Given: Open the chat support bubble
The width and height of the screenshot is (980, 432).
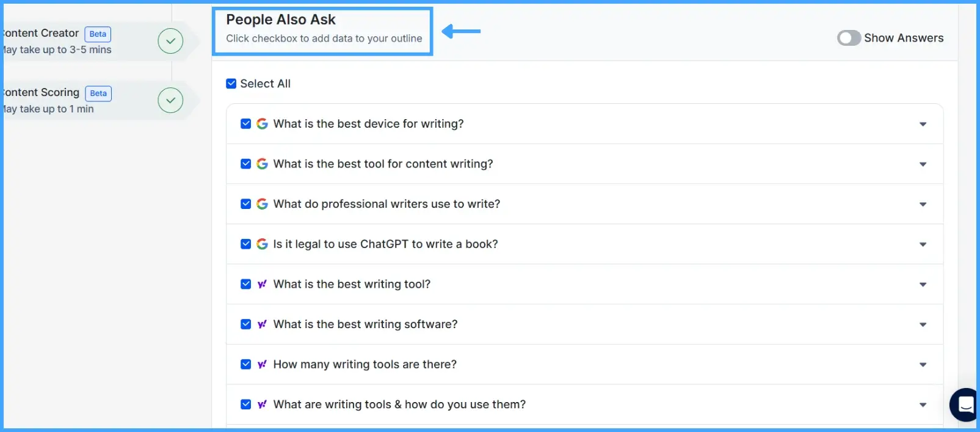Looking at the screenshot, I should point(965,405).
